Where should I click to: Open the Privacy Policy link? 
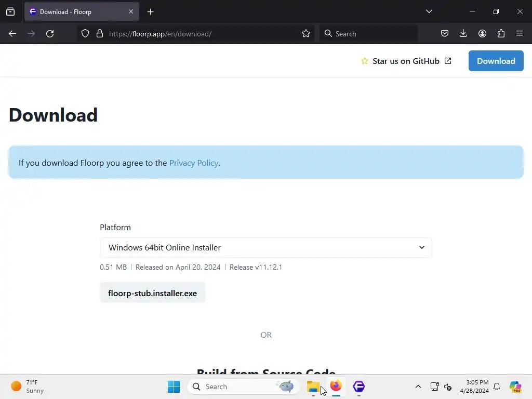pyautogui.click(x=193, y=163)
